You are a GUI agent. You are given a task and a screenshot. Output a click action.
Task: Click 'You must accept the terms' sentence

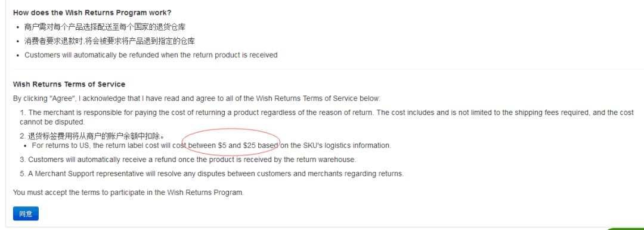(x=128, y=192)
